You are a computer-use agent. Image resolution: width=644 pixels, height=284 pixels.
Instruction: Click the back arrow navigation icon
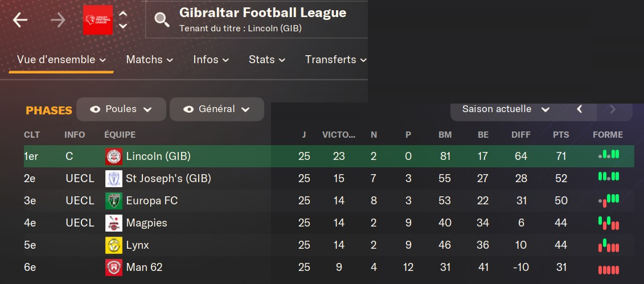pos(20,20)
